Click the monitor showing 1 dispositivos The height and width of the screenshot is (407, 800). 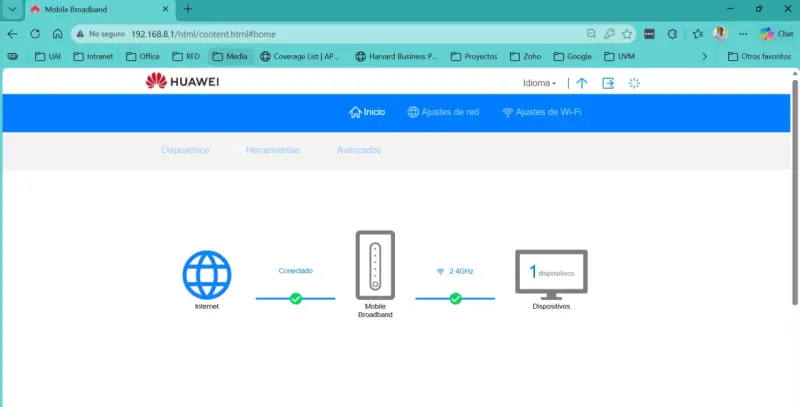coord(551,274)
